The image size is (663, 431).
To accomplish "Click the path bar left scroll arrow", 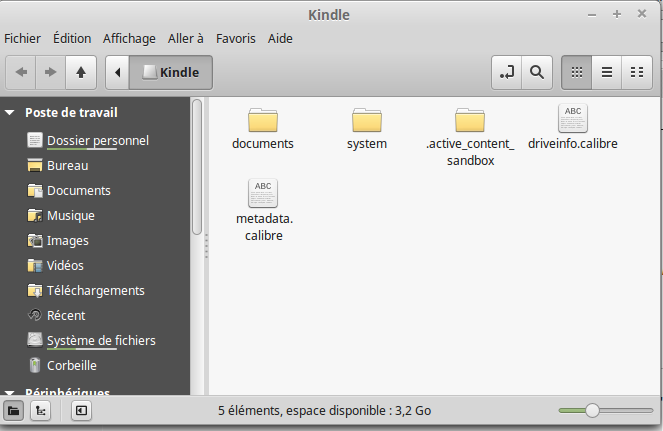I will (118, 72).
